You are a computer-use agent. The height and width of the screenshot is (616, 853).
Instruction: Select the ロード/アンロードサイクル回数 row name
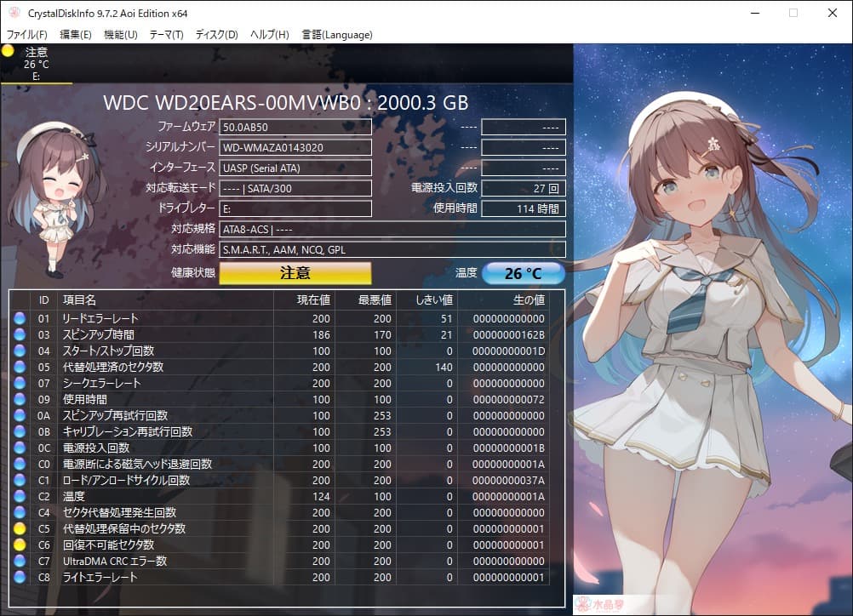[x=126, y=480]
